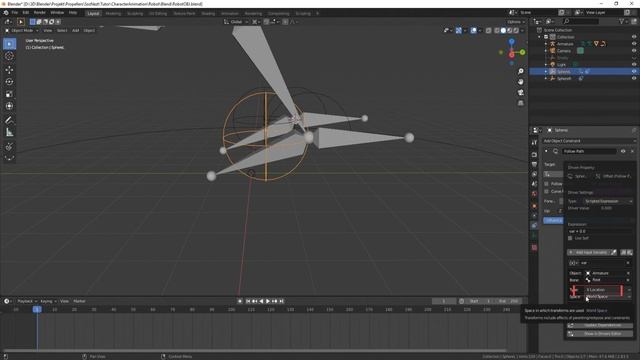Remove the Follow Path constraint with X
This screenshot has height=360, width=640.
632,151
